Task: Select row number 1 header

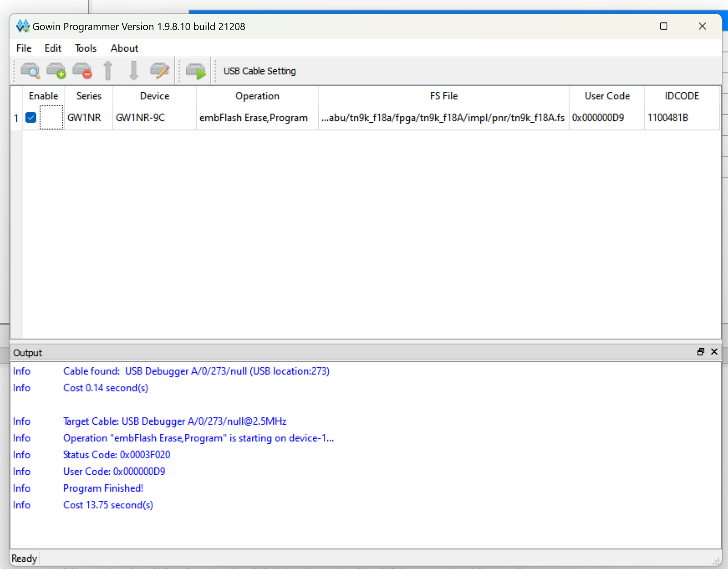Action: coord(16,118)
